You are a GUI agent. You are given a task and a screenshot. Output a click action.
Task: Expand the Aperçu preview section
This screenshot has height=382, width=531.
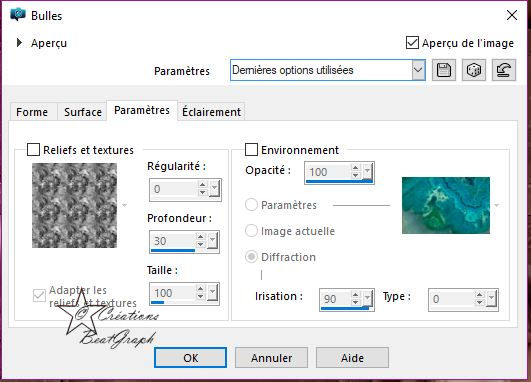click(x=20, y=43)
